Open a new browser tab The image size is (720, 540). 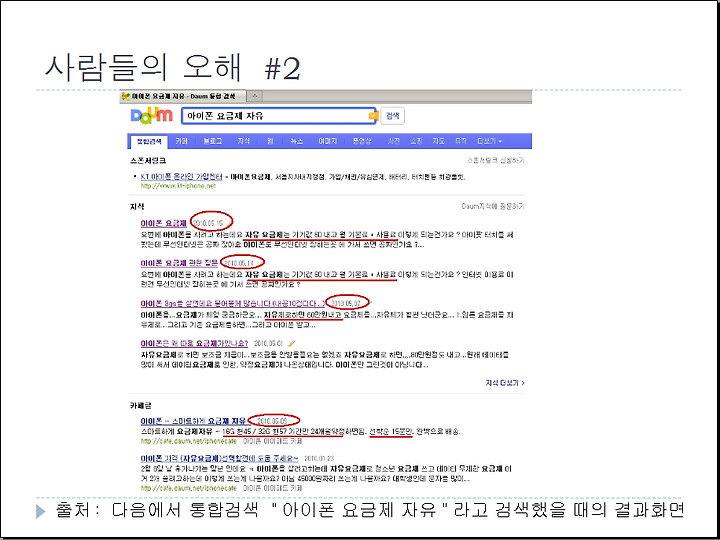pyautogui.click(x=254, y=96)
